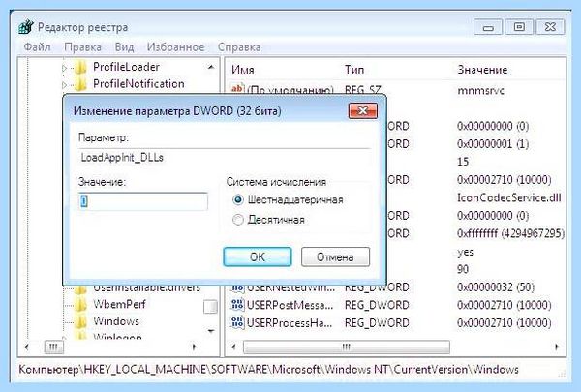The height and width of the screenshot is (392, 581).
Task: Click the USERPostMessa... DWORD value icon
Action: 237,305
